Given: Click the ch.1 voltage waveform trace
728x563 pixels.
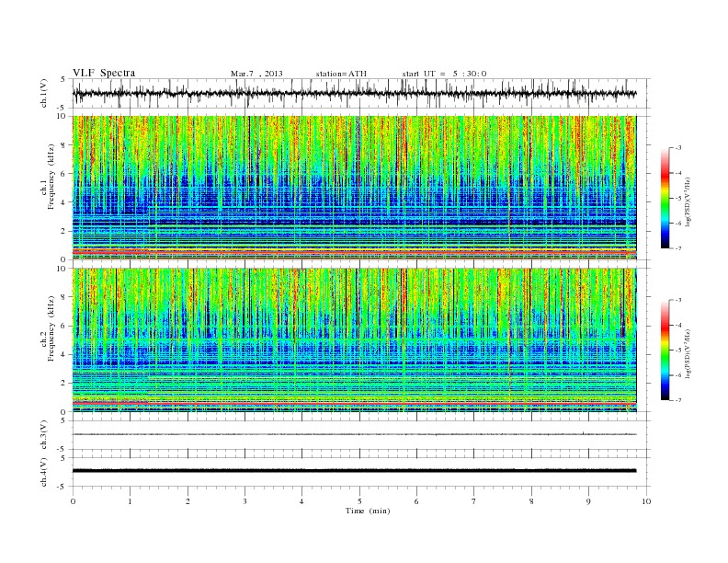Looking at the screenshot, I should pyautogui.click(x=354, y=93).
